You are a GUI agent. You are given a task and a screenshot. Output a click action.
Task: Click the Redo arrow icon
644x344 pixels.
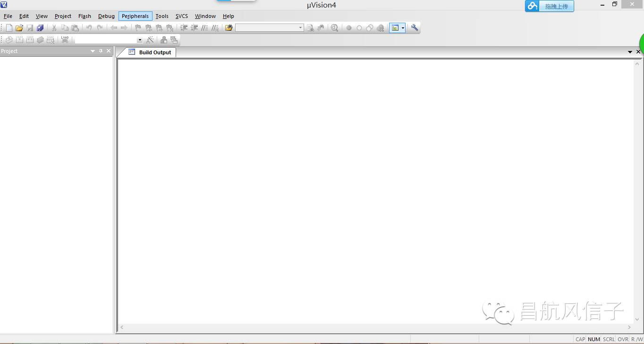(100, 28)
